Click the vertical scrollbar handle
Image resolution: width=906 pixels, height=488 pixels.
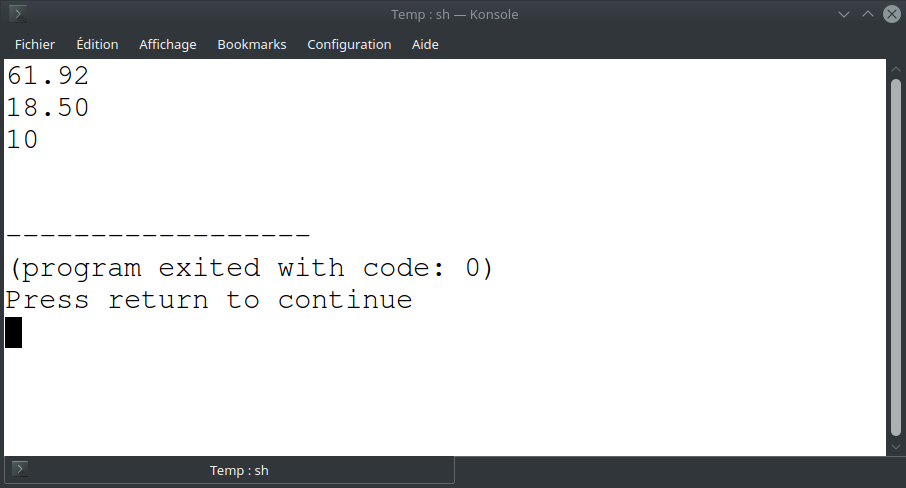(896, 258)
